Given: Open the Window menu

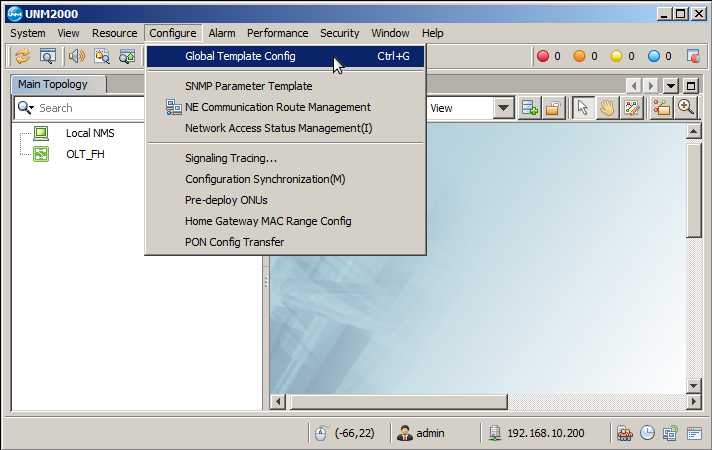Looking at the screenshot, I should [x=391, y=33].
